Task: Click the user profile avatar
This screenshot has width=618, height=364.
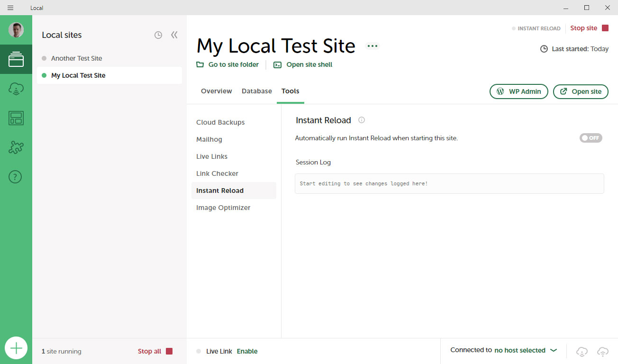Action: pyautogui.click(x=16, y=30)
